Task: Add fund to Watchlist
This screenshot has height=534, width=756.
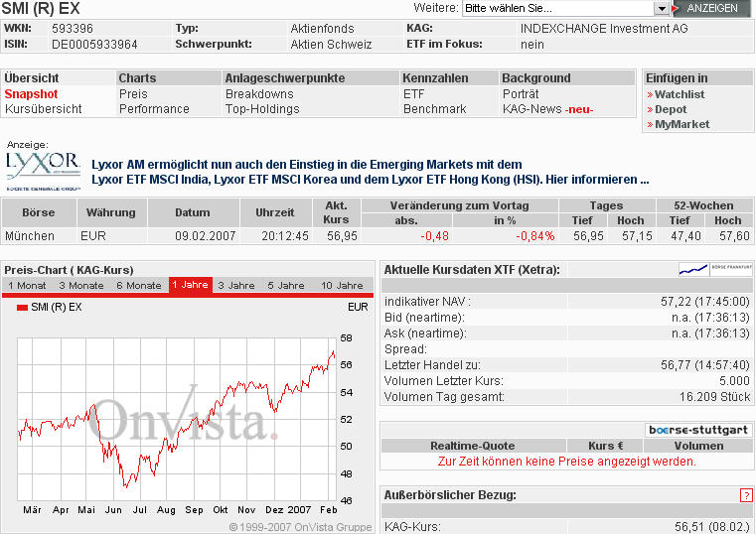Action: tap(680, 94)
